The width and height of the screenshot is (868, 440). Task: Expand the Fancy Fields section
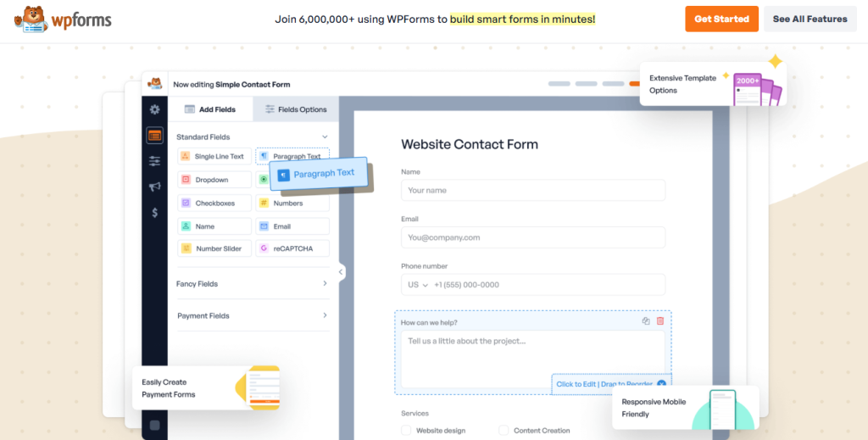[325, 283]
